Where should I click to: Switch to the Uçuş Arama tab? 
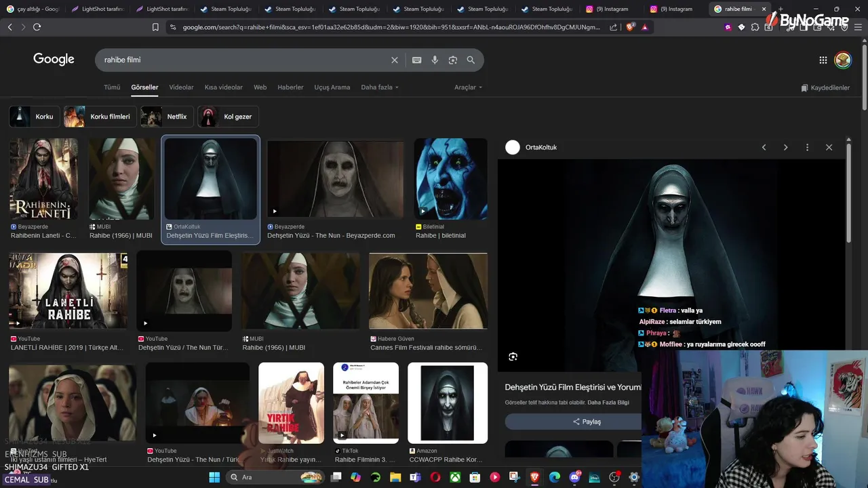click(x=332, y=87)
